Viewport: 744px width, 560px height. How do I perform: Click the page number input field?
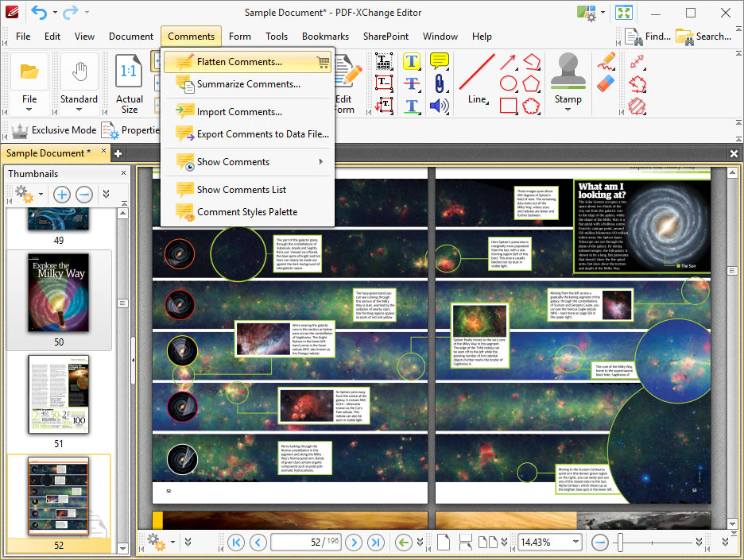click(306, 542)
